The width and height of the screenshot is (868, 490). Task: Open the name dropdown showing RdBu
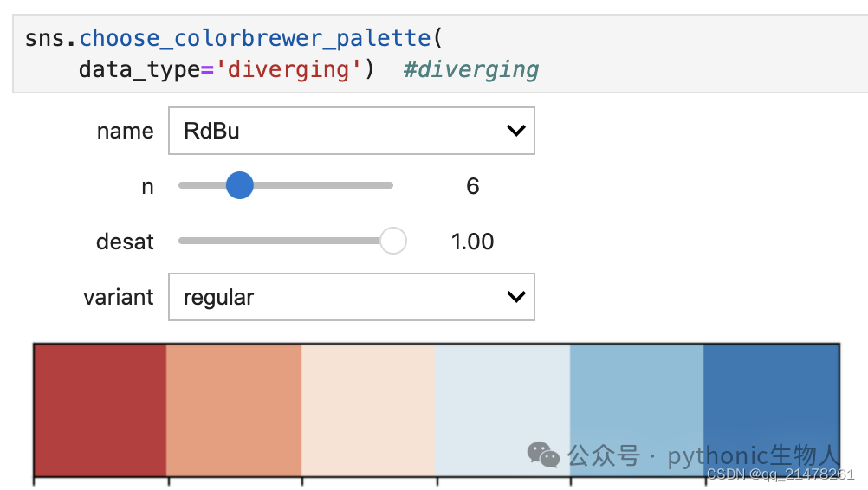(x=352, y=131)
